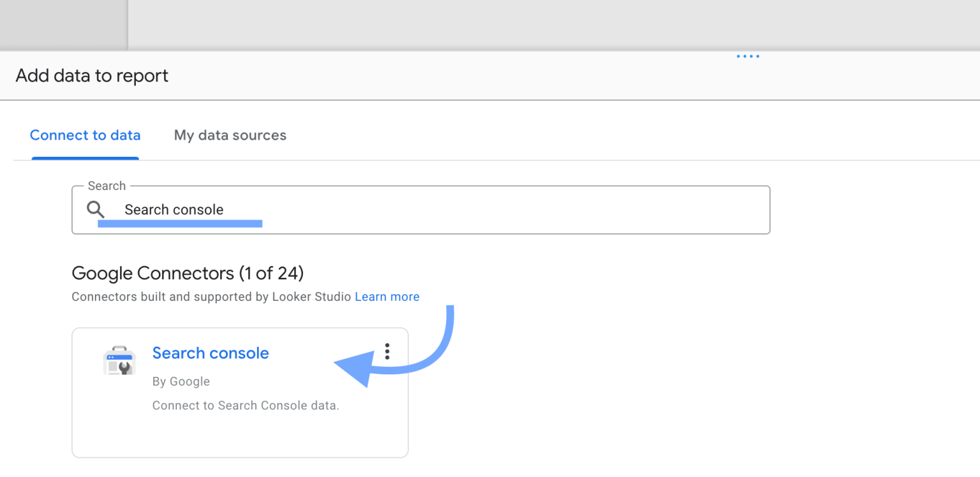The width and height of the screenshot is (980, 477).
Task: Click the blue dots loading indicator
Action: pos(747,56)
